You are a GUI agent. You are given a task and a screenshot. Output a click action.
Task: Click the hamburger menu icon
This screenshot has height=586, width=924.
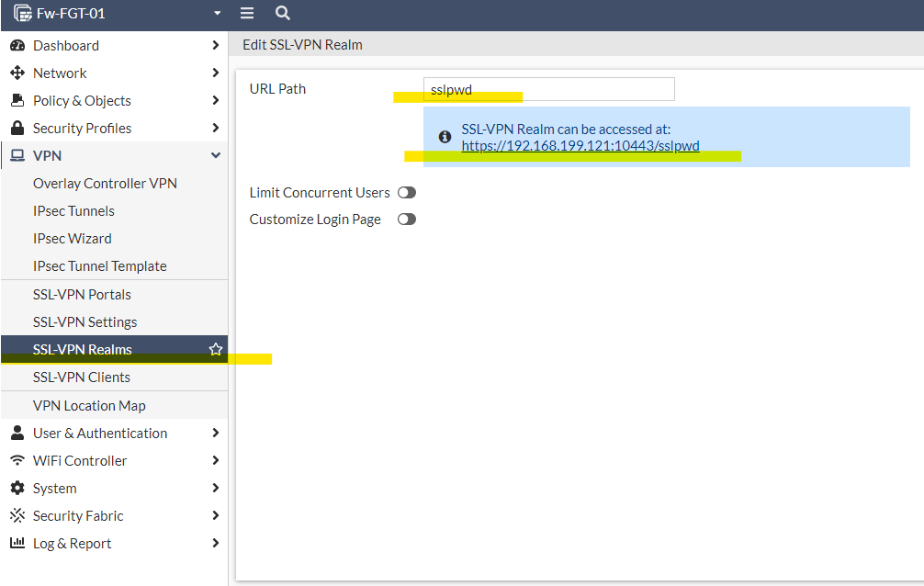(x=246, y=13)
